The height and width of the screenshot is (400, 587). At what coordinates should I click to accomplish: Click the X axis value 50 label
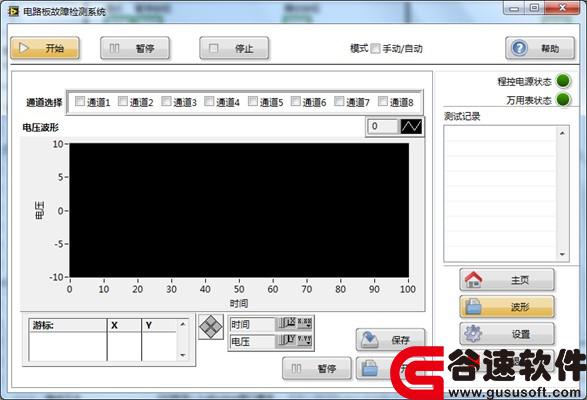239,289
